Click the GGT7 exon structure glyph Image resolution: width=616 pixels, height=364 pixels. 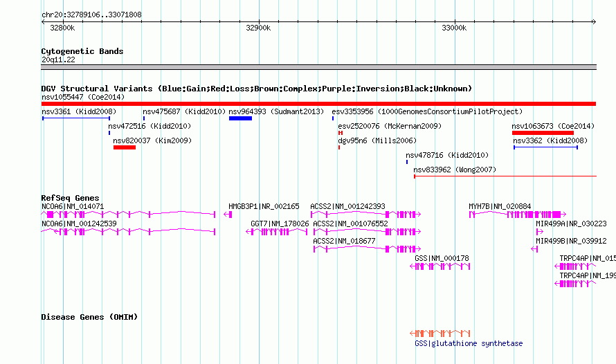pos(277,232)
